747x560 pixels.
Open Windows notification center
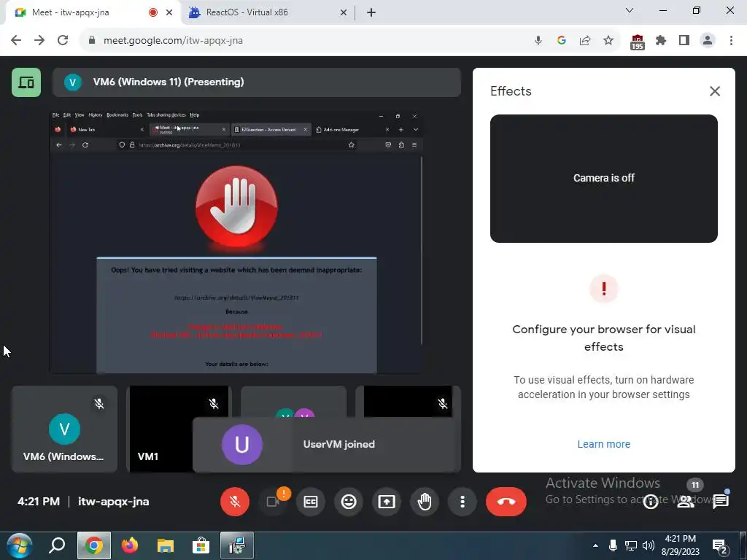click(719, 545)
